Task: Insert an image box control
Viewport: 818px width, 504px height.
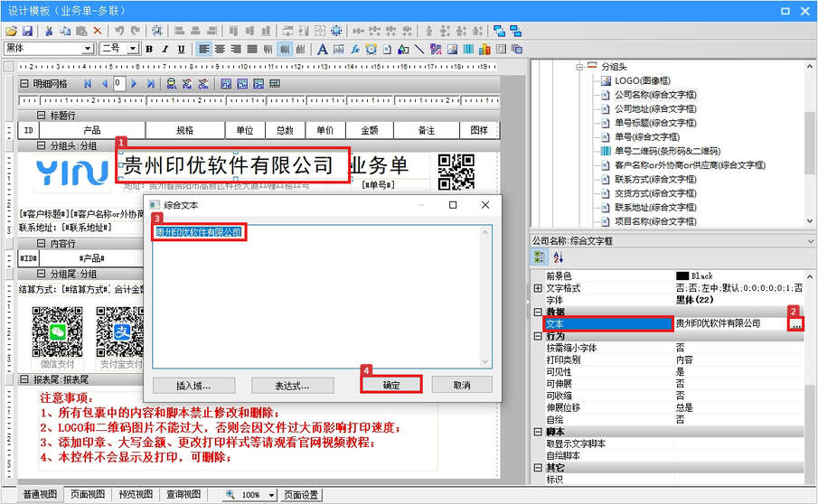Action: coord(452,49)
